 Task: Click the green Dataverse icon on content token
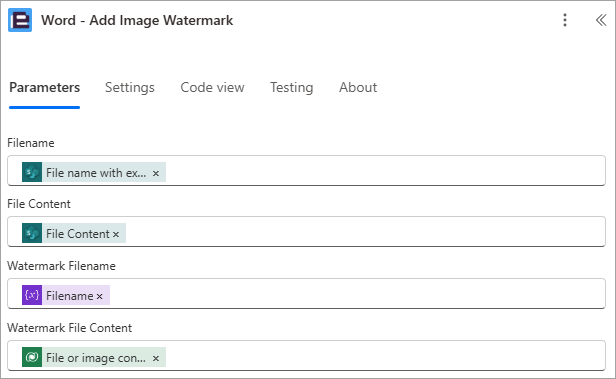(x=32, y=357)
